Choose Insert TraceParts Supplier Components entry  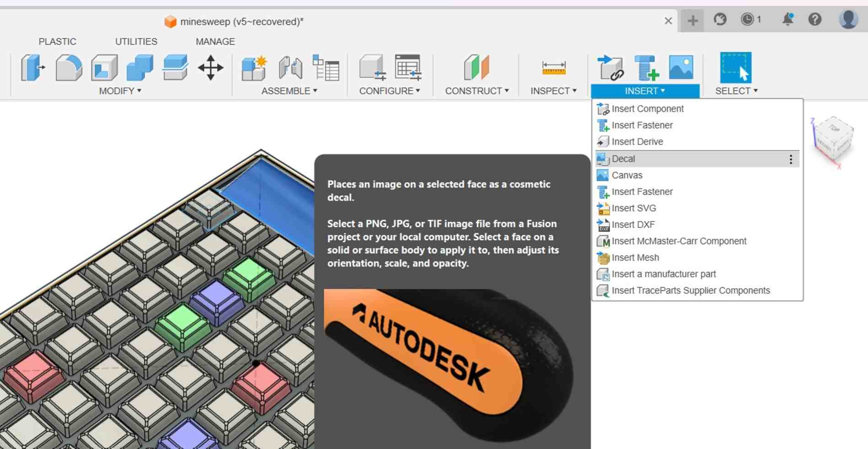click(697, 291)
